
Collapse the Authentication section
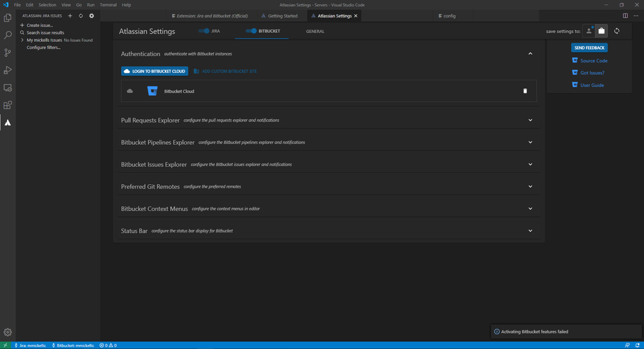pyautogui.click(x=531, y=53)
